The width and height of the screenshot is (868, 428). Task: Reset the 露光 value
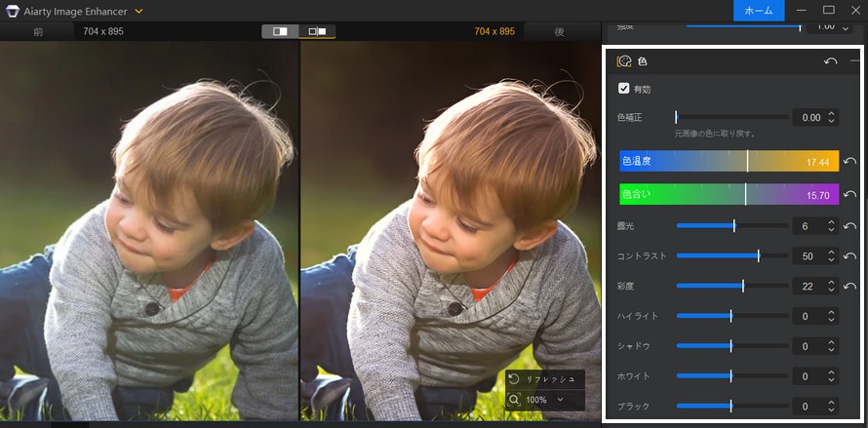point(850,226)
